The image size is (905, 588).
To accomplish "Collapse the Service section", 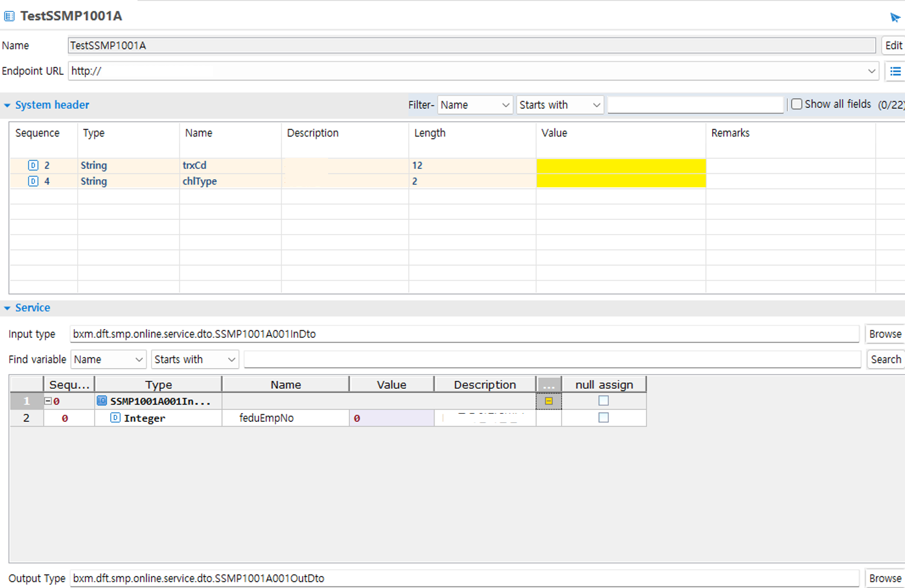I will tap(7, 308).
